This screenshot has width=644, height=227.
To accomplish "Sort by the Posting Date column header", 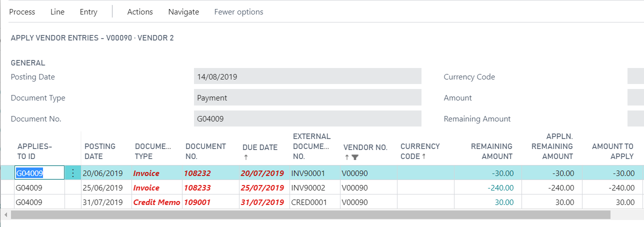I will [x=100, y=151].
